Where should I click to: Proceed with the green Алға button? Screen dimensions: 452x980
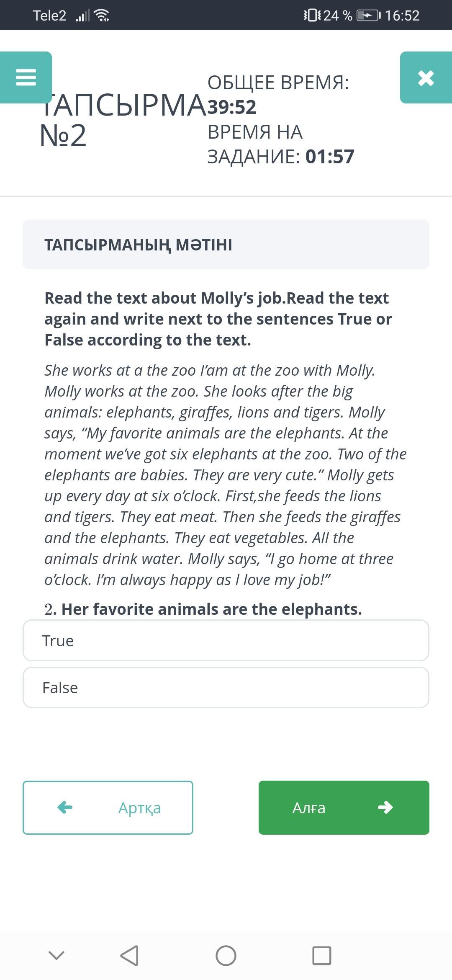pos(344,807)
